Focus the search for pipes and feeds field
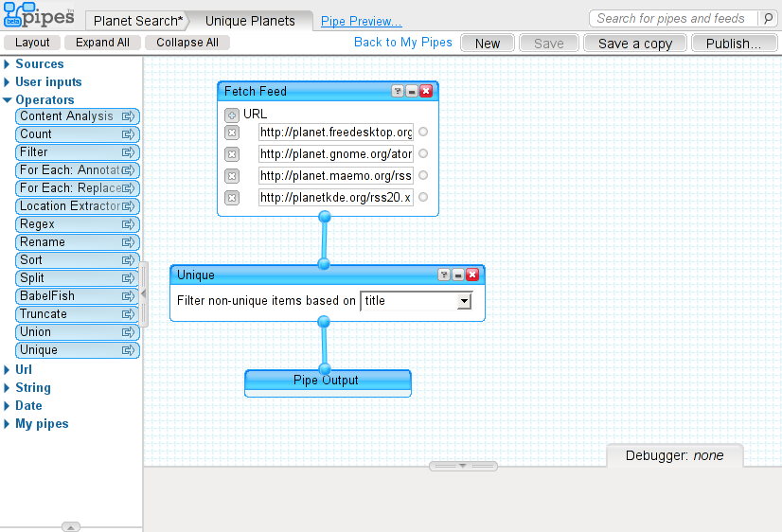The image size is (782, 532). [674, 19]
